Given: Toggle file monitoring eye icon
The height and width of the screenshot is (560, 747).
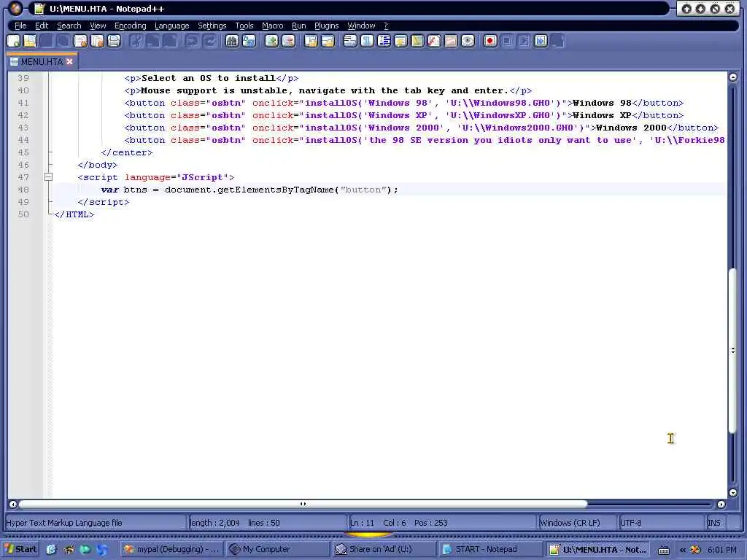Looking at the screenshot, I should pyautogui.click(x=468, y=41).
